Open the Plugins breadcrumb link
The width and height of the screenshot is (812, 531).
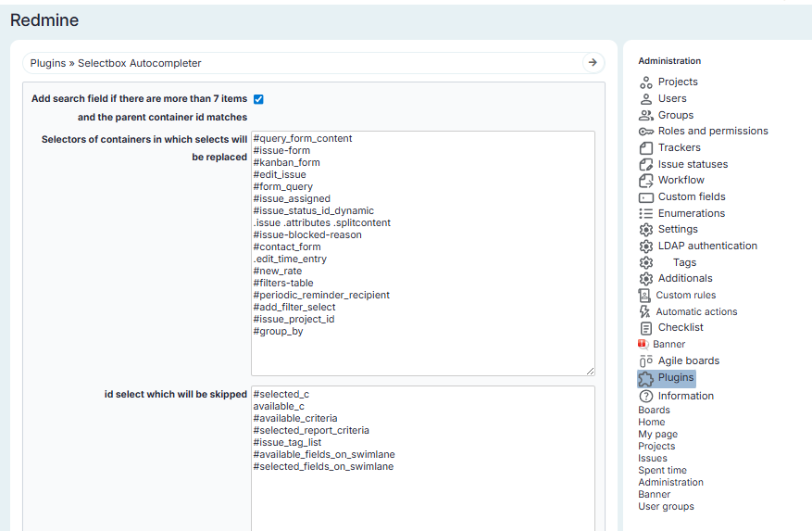coord(48,63)
